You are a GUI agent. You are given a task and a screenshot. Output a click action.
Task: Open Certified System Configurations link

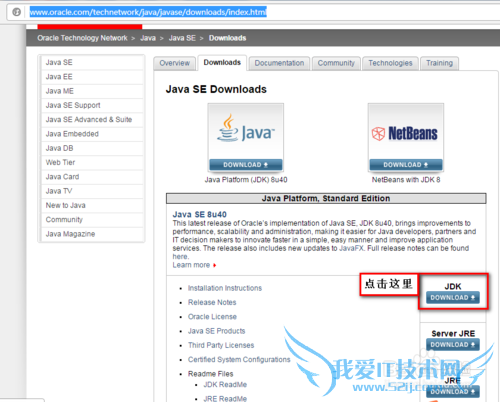pyautogui.click(x=239, y=360)
